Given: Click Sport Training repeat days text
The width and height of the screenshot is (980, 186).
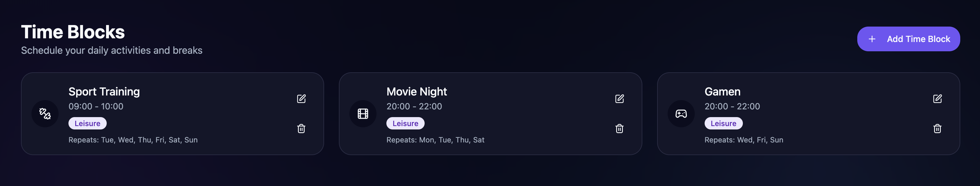Looking at the screenshot, I should tap(133, 140).
